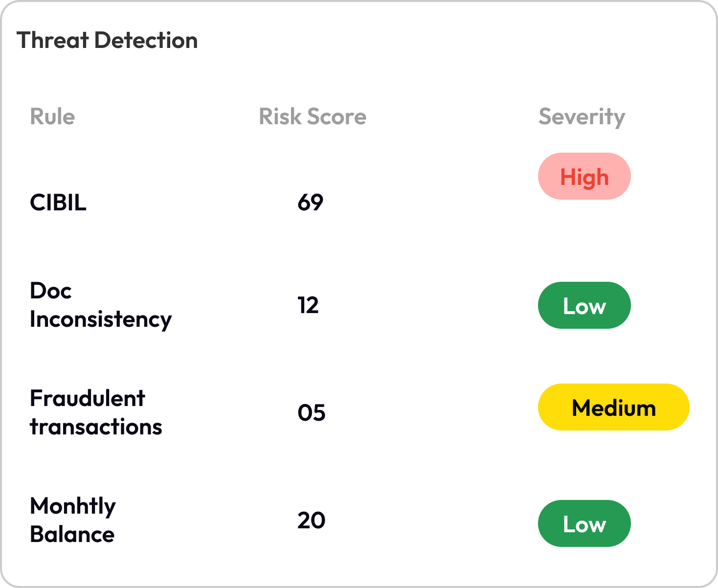The width and height of the screenshot is (718, 588).
Task: Click the Severity column header
Action: coord(582,116)
